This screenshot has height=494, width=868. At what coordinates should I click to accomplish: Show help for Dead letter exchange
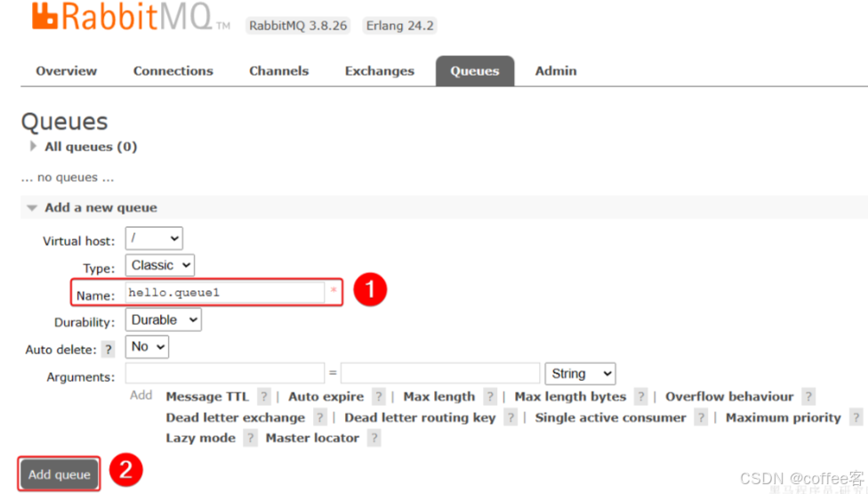point(320,417)
